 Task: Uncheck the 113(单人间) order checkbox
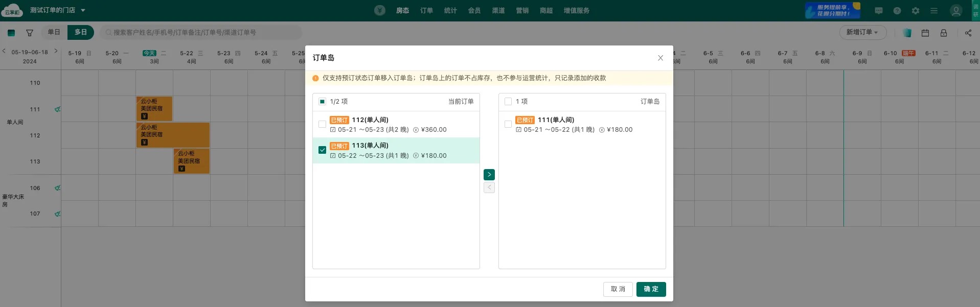point(322,150)
